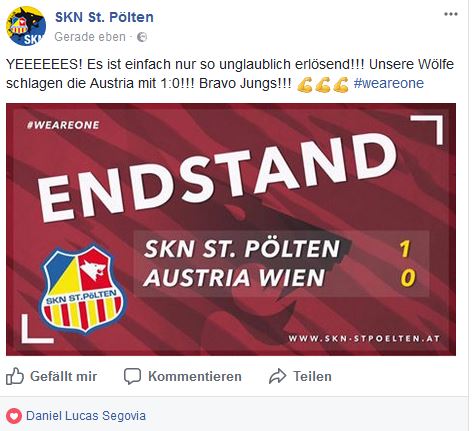Click the #WEAREONE text on the image

[63, 125]
